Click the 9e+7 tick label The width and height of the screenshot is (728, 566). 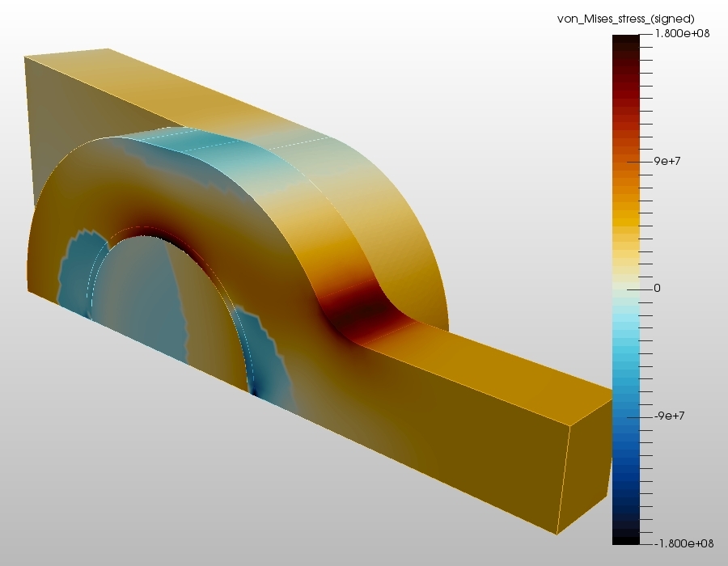tap(667, 161)
